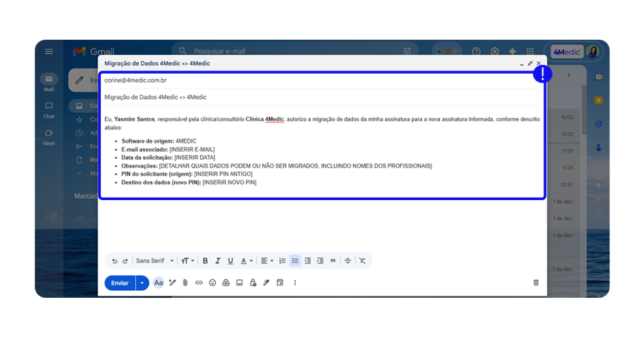Discard the draft with the trash icon
This screenshot has width=644, height=338.
[x=536, y=283]
